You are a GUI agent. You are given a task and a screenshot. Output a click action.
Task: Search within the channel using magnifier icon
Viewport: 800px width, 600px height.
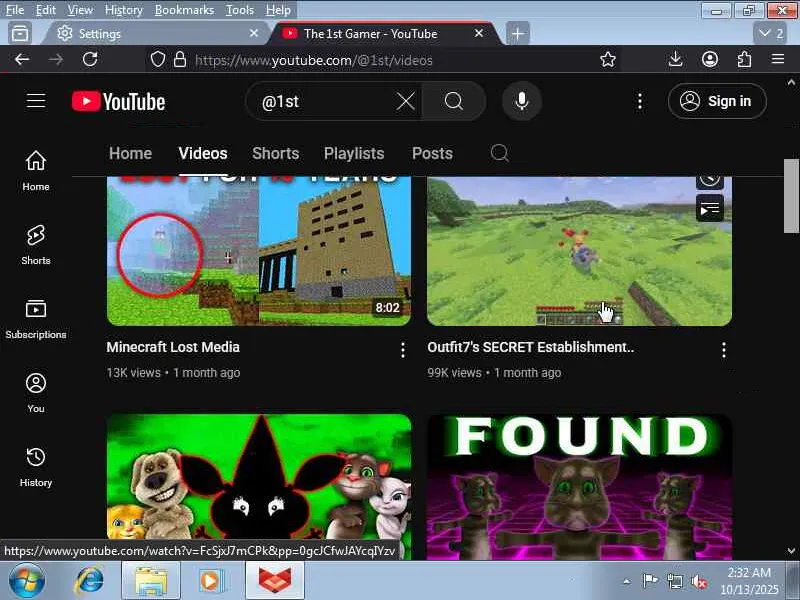pyautogui.click(x=499, y=153)
